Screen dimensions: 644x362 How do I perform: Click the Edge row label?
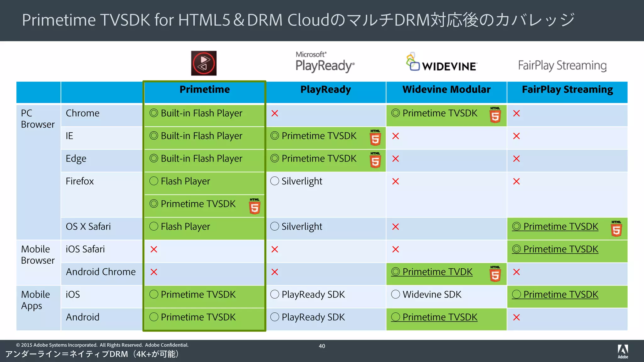coord(76,159)
